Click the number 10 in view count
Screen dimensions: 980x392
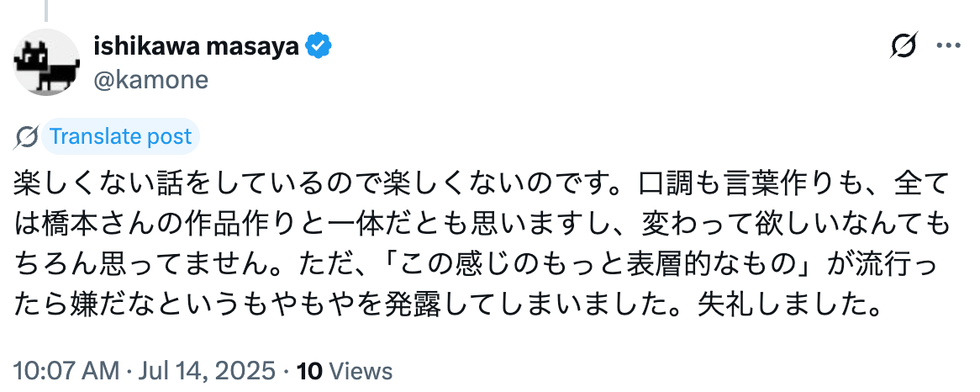(308, 370)
